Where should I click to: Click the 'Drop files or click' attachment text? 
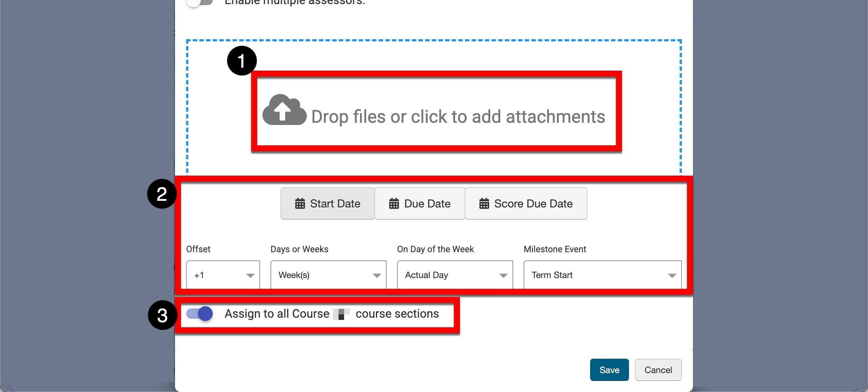(458, 117)
